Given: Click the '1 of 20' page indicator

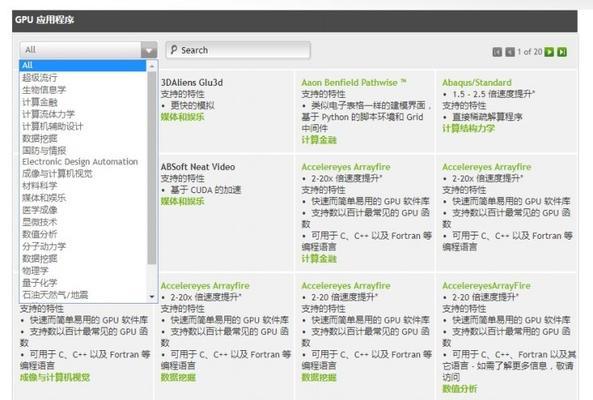Looking at the screenshot, I should [529, 52].
